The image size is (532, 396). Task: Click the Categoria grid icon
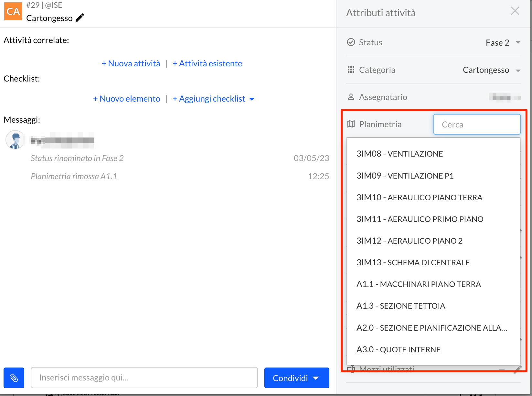click(351, 70)
